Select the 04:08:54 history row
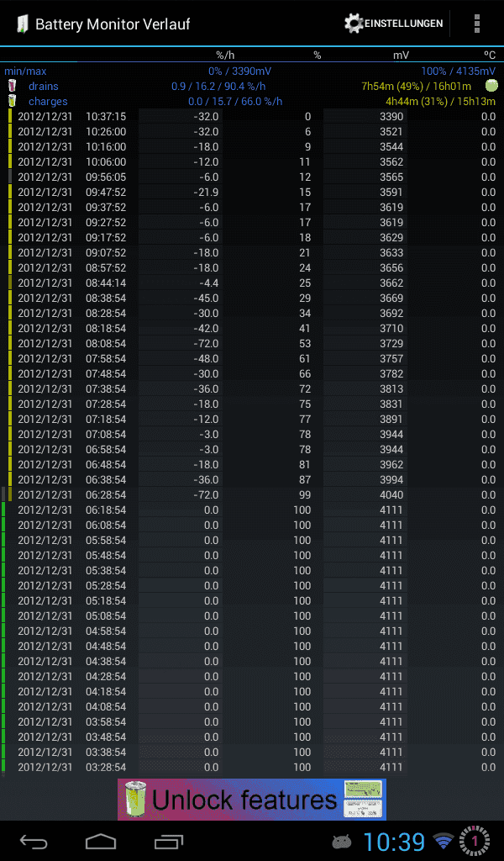 (x=252, y=706)
